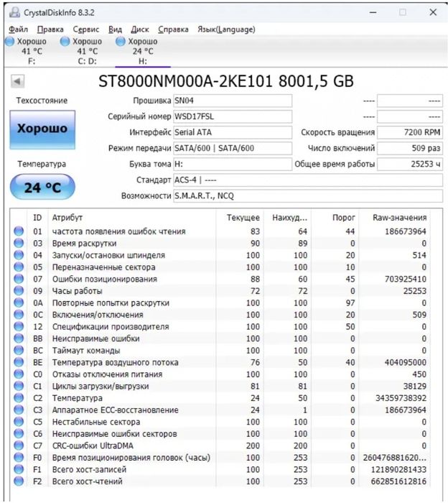This screenshot has height=503, width=448.
Task: Click status icon for Запуски/остановки шпинделя
Action: (x=19, y=255)
